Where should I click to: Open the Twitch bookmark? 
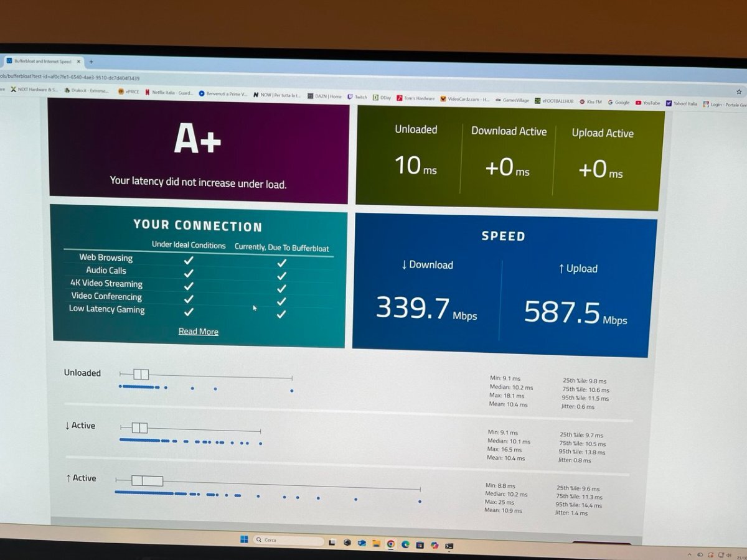357,97
